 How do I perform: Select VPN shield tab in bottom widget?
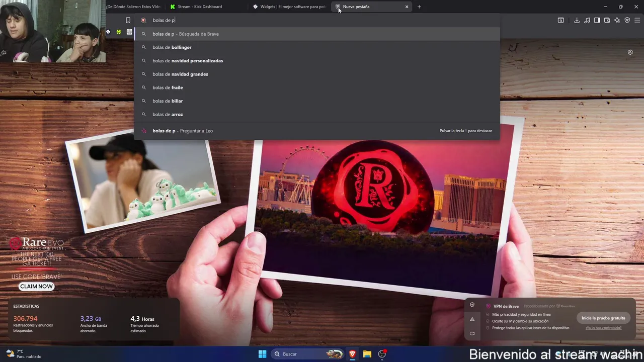pos(472,305)
